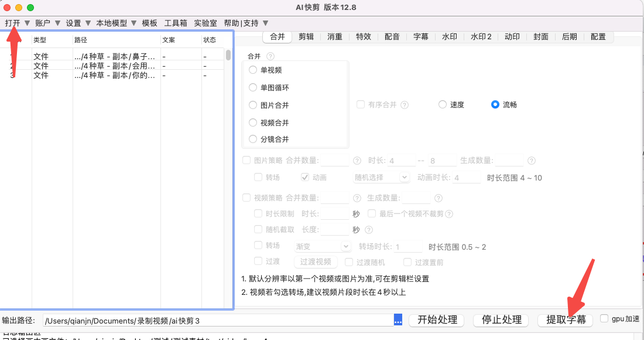Open the 本地模型 dropdown menu
This screenshot has width=644, height=340.
[116, 23]
